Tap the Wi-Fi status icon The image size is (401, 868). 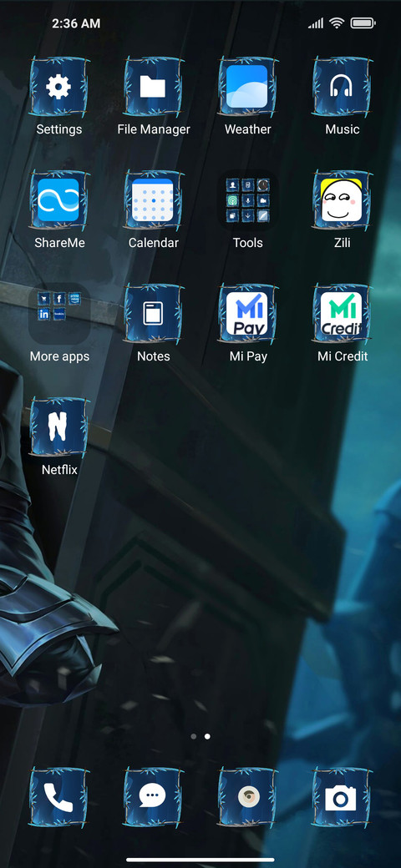(x=336, y=23)
